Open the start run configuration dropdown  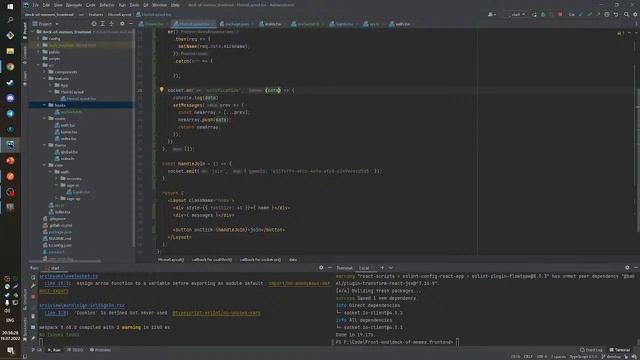click(516, 14)
